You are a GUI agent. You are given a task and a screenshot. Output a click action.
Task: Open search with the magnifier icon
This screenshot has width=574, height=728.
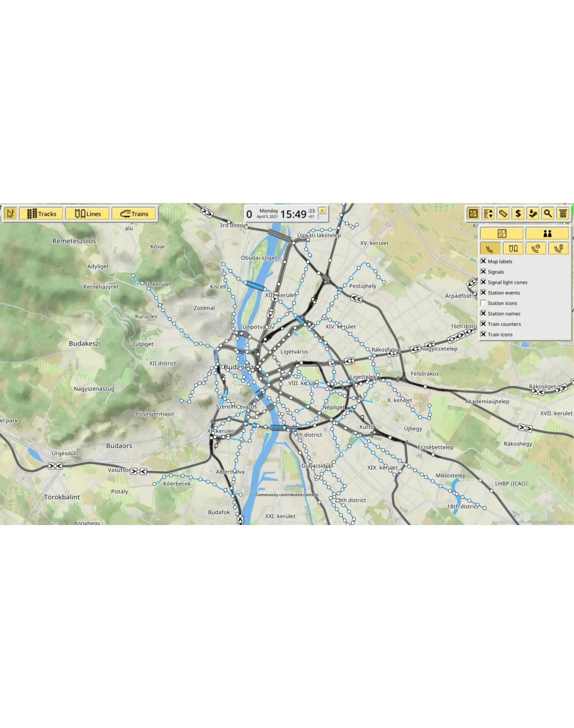548,214
